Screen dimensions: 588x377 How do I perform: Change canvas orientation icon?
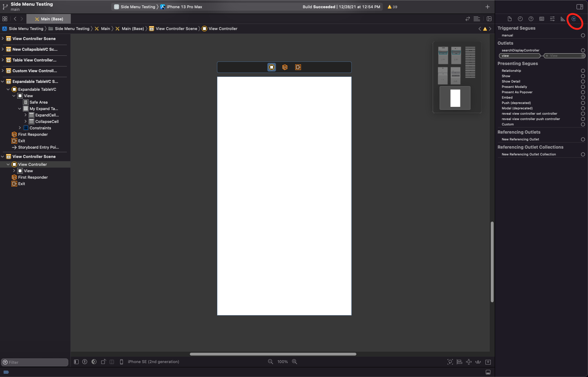(103, 362)
